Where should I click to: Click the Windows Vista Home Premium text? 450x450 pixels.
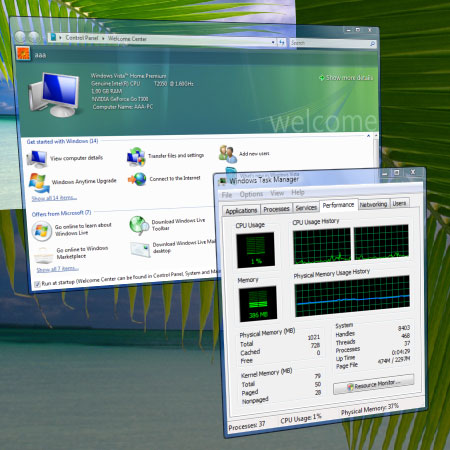coord(128,76)
